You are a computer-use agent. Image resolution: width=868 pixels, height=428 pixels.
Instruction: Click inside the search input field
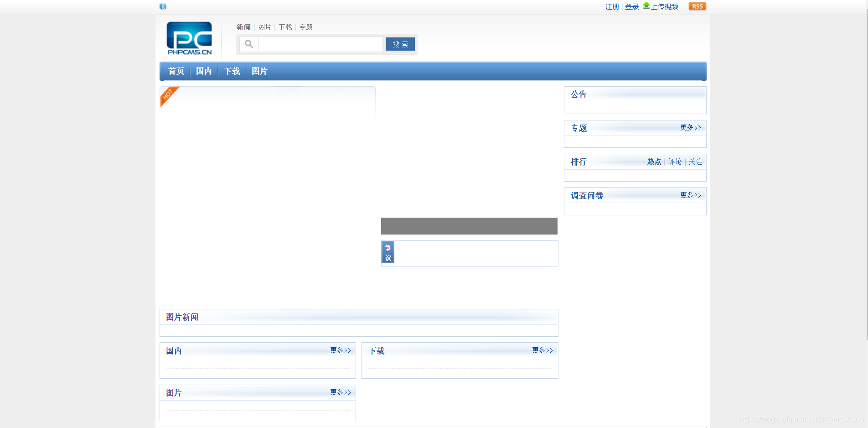click(x=320, y=44)
